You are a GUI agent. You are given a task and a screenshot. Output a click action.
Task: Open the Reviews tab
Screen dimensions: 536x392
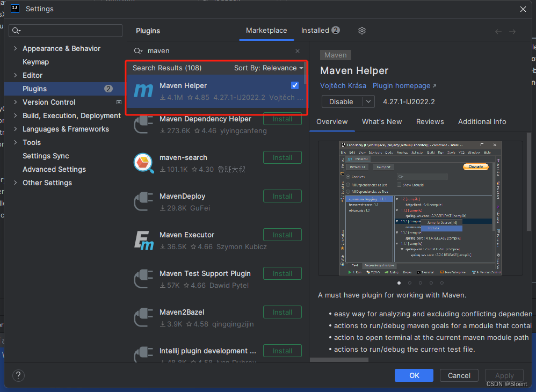coord(430,122)
